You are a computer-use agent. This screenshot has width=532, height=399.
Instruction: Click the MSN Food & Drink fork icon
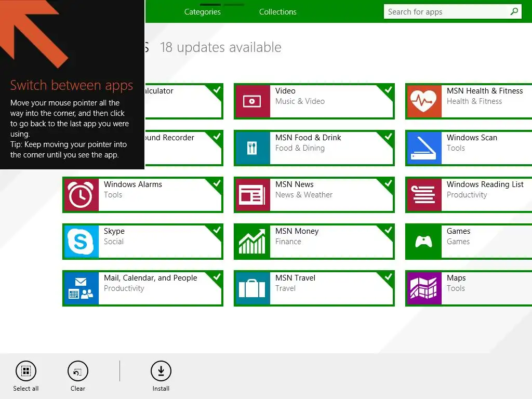(252, 148)
